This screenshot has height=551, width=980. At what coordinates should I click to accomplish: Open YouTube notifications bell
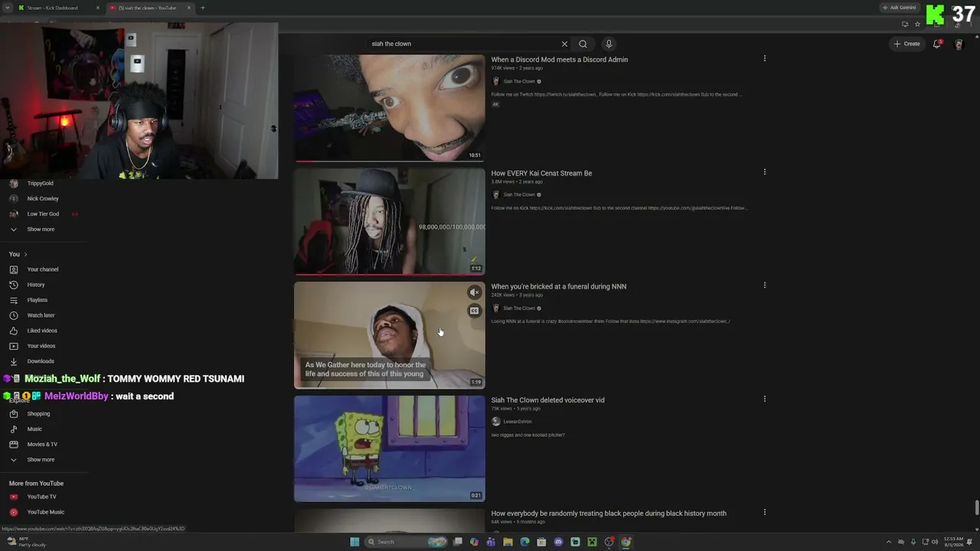[x=937, y=44]
